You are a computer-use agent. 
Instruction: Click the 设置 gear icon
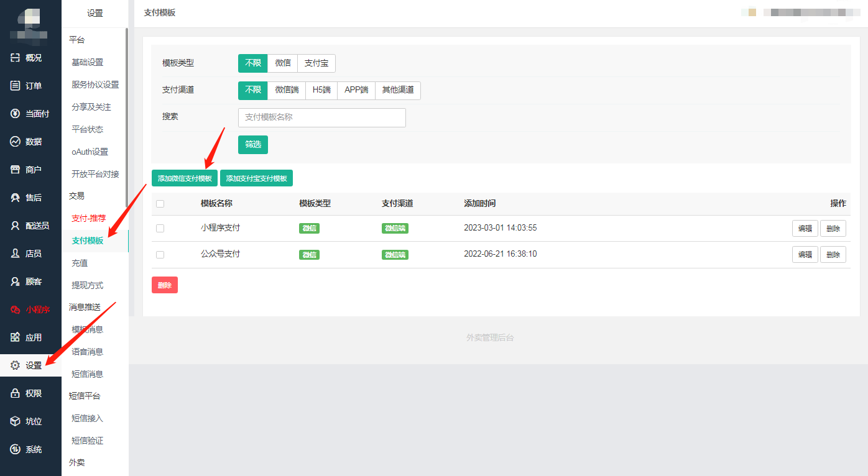[x=16, y=365]
